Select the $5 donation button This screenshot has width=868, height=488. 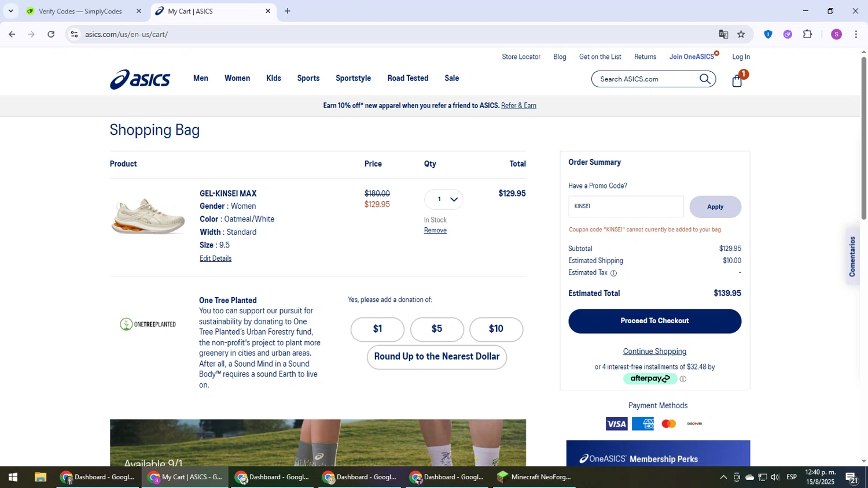point(437,329)
